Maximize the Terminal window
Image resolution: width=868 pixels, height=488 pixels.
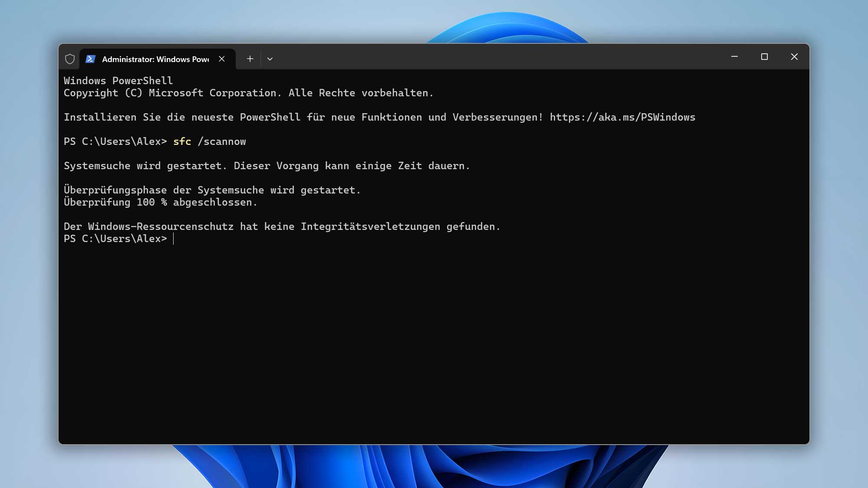point(764,57)
